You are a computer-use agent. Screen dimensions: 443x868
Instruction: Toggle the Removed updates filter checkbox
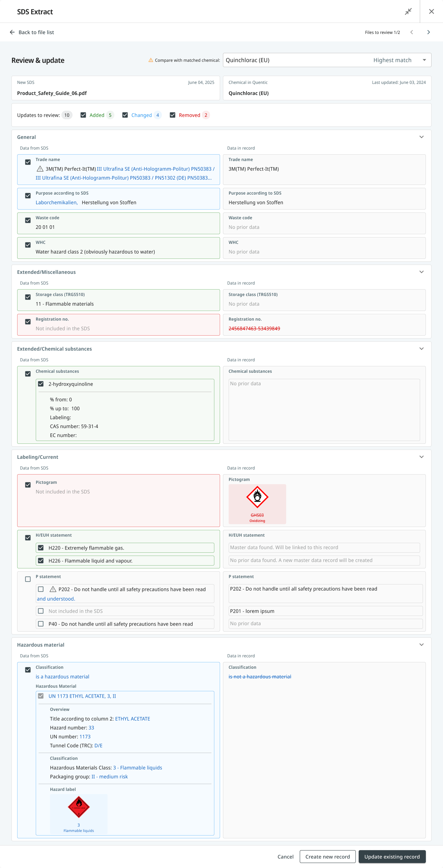pos(173,115)
